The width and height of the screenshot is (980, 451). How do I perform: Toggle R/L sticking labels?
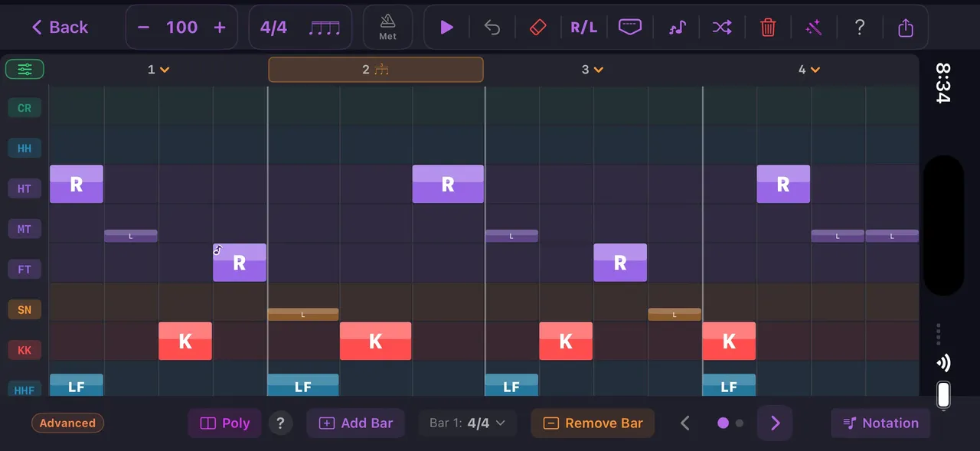coord(583,28)
